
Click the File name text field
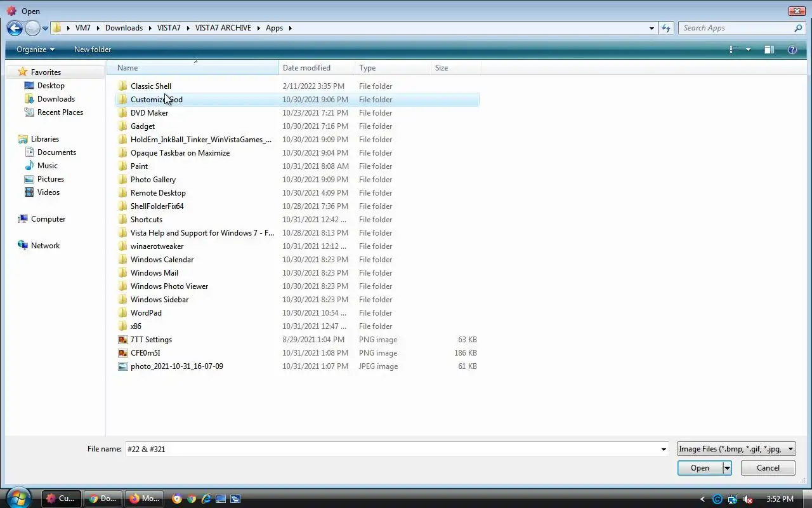392,449
